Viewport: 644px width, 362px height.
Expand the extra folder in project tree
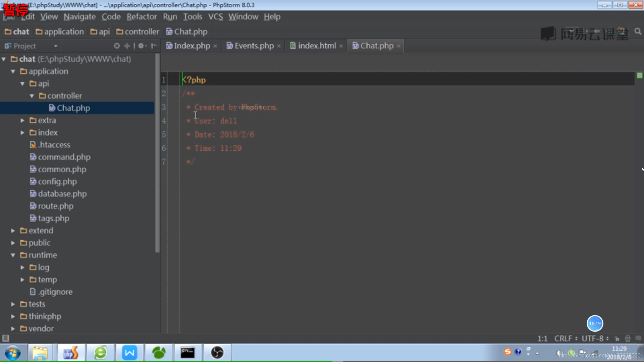coord(22,120)
